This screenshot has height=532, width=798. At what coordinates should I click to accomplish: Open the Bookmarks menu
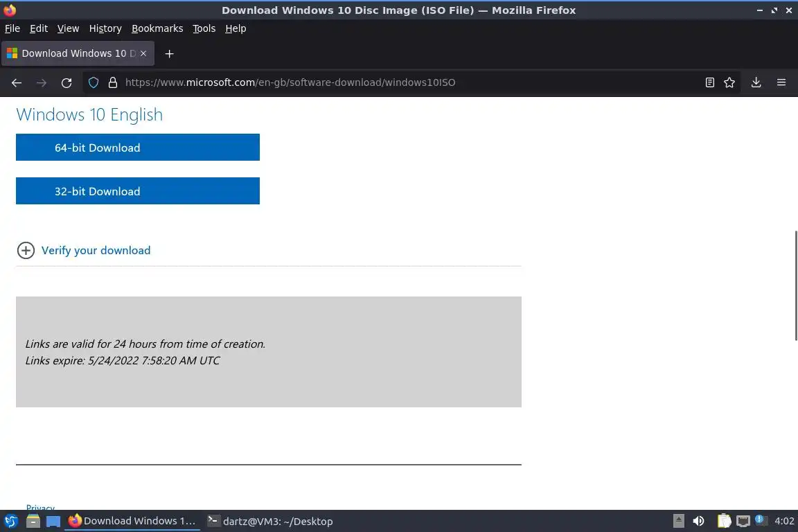[157, 28]
